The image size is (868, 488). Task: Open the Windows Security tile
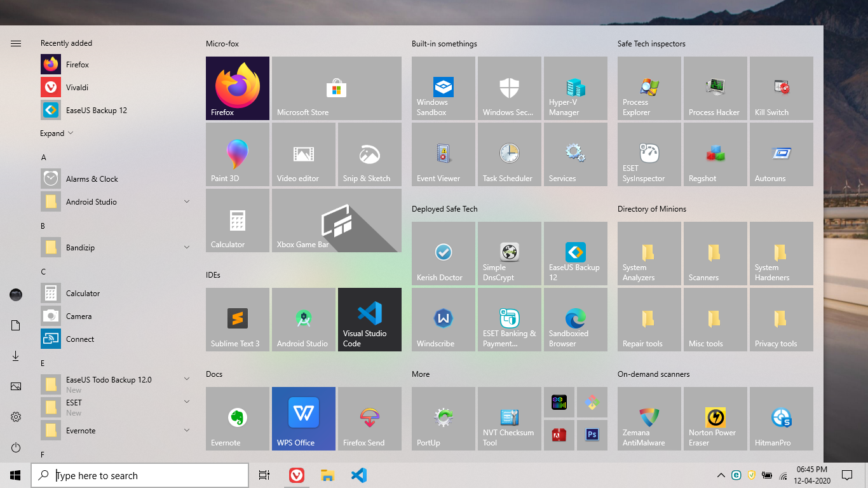click(x=510, y=88)
